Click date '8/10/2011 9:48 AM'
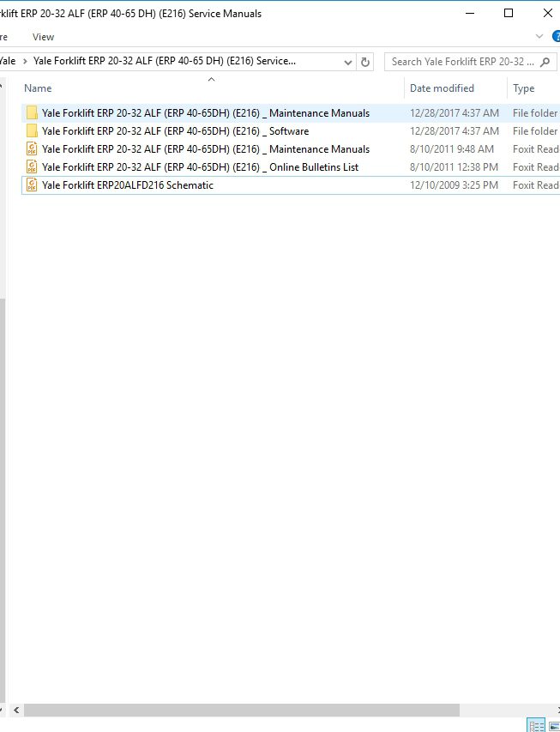Viewport: 560px width, 732px height. [x=452, y=149]
